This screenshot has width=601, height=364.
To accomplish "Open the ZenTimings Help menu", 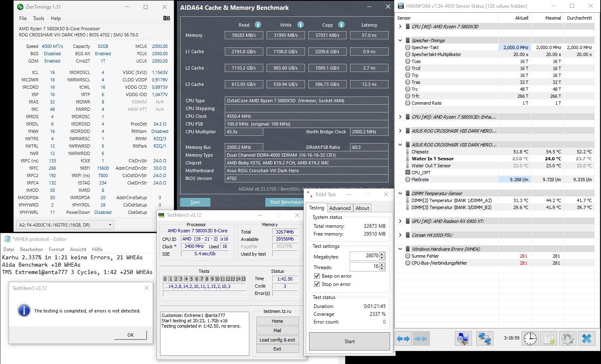I will (56, 18).
